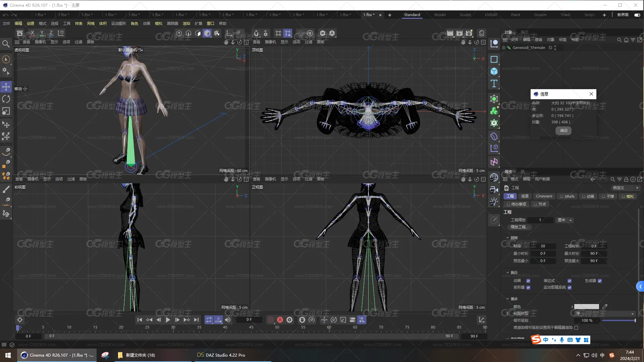Click the Z axis lock icon
This screenshot has height=362, width=644.
51,33
